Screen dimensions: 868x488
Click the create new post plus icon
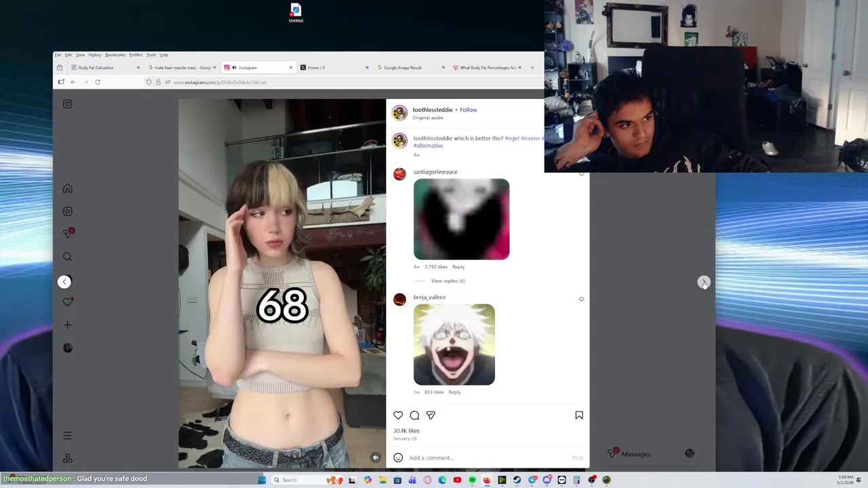click(x=67, y=325)
